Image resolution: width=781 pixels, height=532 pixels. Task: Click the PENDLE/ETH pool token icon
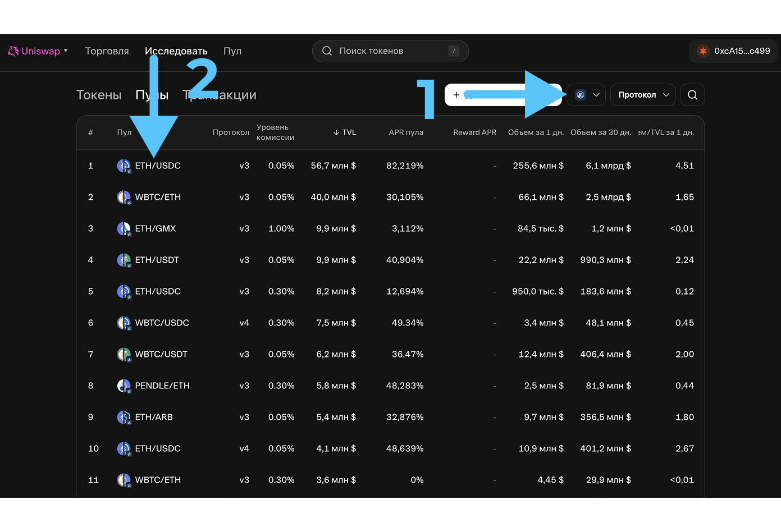point(124,386)
